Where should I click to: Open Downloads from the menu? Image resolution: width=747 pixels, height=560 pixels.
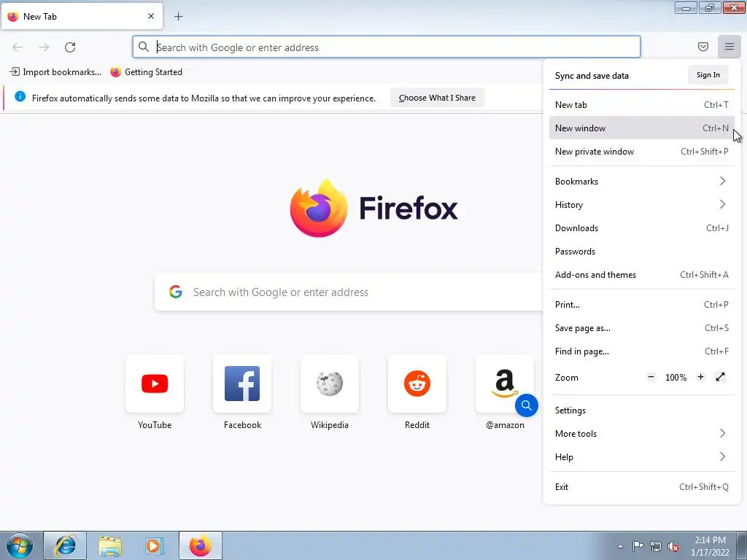(642, 228)
